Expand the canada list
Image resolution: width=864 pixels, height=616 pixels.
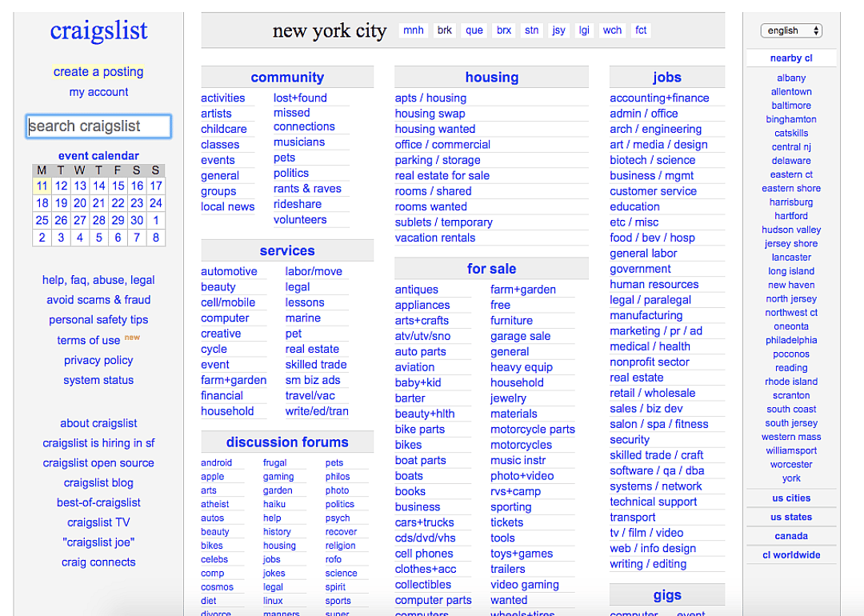[790, 536]
